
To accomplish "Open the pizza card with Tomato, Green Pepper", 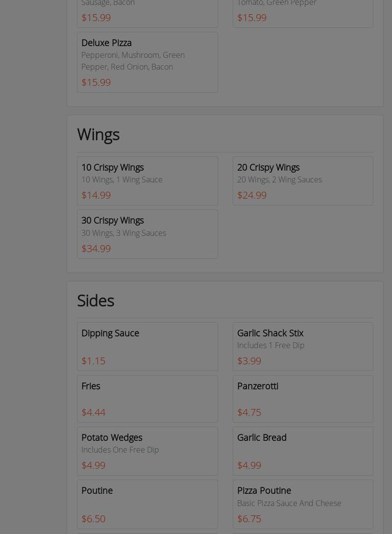I will 302,12.
